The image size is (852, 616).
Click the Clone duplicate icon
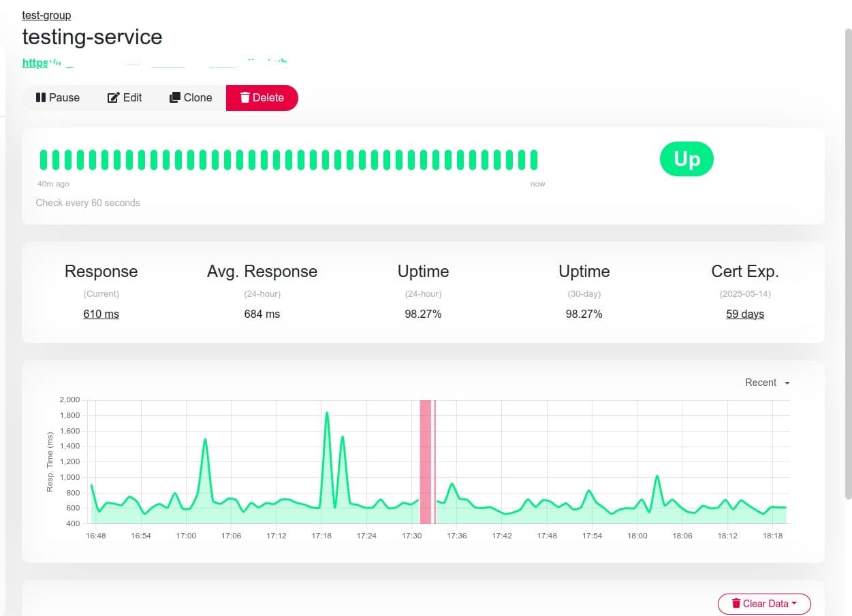click(175, 97)
